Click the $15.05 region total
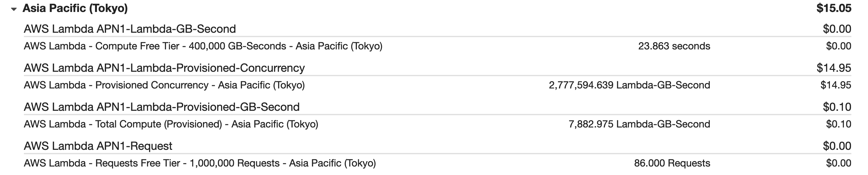The width and height of the screenshot is (868, 175). click(834, 8)
